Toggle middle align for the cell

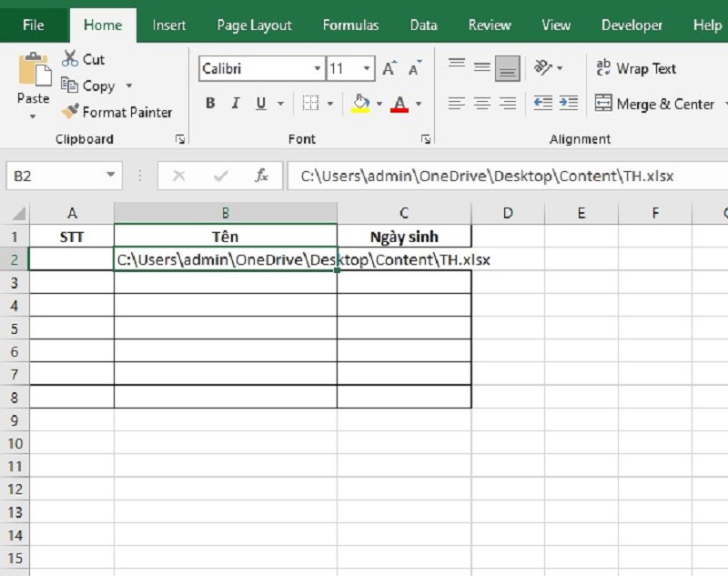coord(480,66)
